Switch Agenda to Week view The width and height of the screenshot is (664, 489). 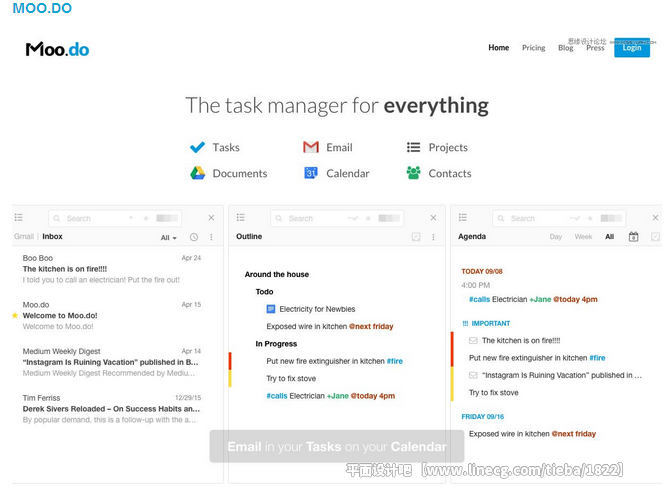pyautogui.click(x=583, y=237)
